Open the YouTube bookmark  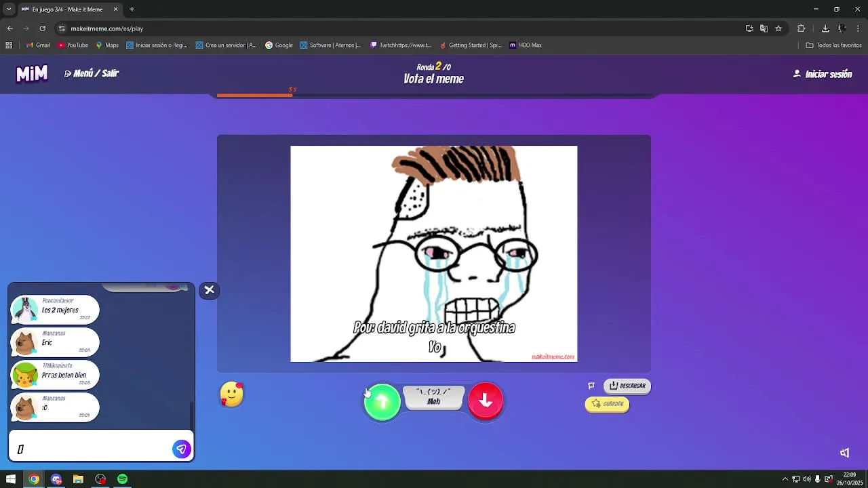click(x=73, y=45)
